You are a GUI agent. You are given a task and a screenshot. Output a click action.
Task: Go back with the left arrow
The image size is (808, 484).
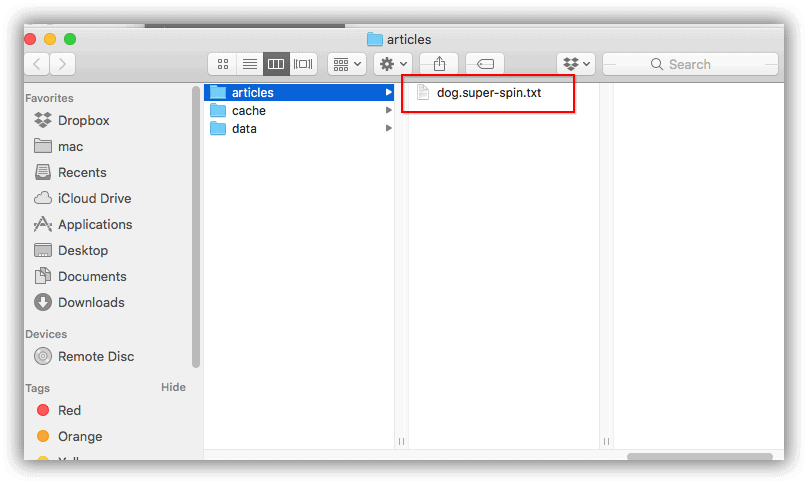[37, 64]
